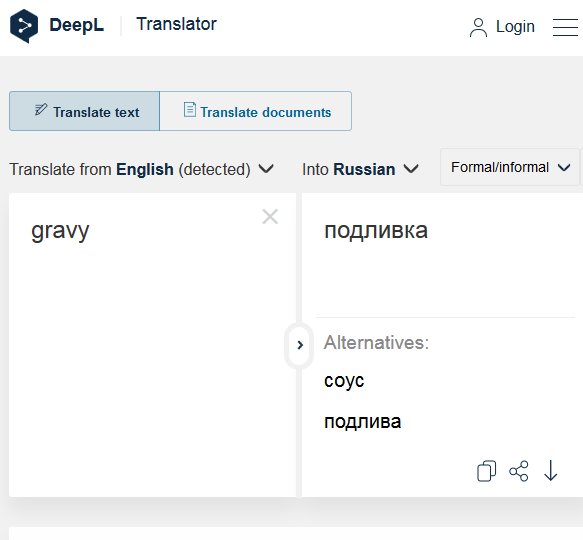Click the user profile icon beside Login

(x=478, y=28)
